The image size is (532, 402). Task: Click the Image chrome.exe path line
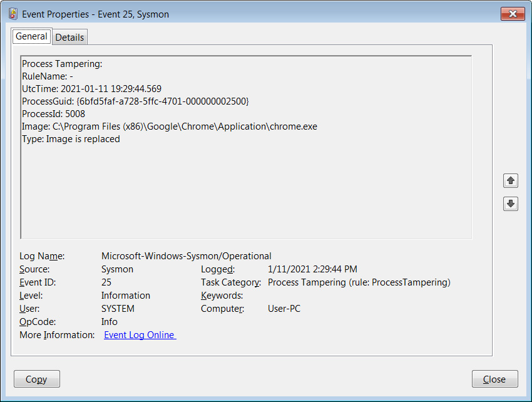pos(170,126)
